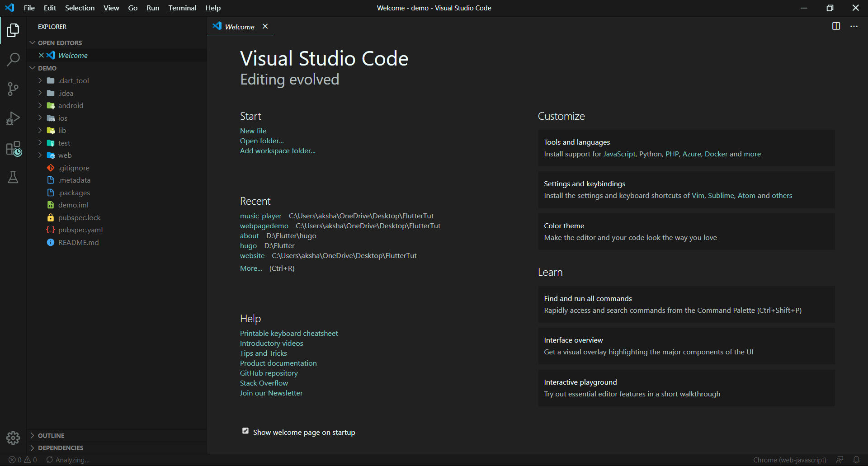Viewport: 868px width, 466px height.
Task: Open Printable keyboard cheatsheet link
Action: (289, 333)
